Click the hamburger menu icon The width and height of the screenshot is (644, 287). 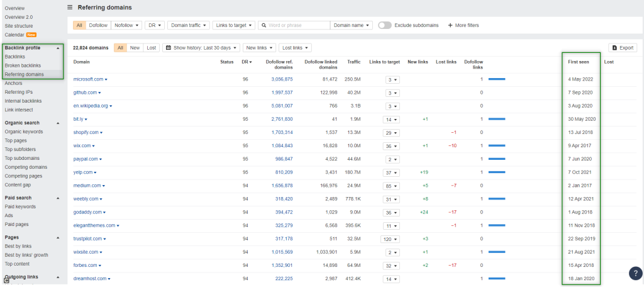click(x=70, y=8)
